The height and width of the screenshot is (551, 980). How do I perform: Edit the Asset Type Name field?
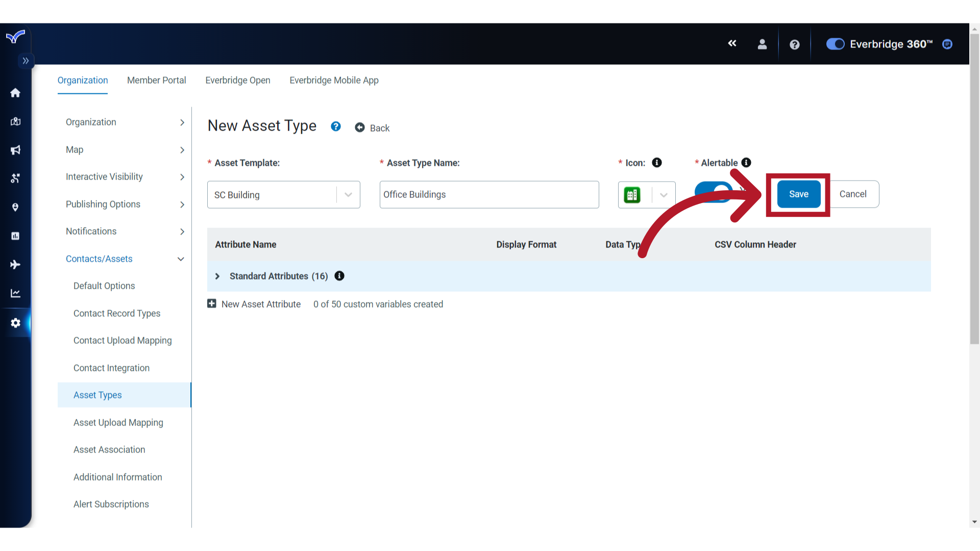coord(488,194)
